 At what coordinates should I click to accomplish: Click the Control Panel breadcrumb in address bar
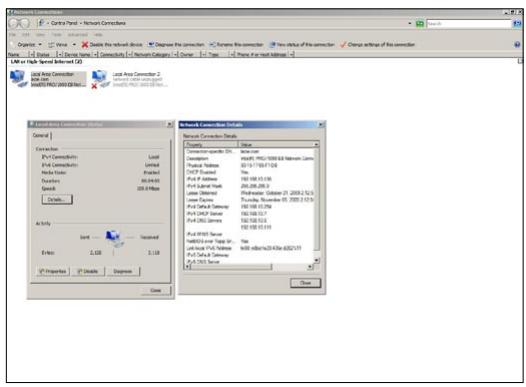tap(64, 23)
